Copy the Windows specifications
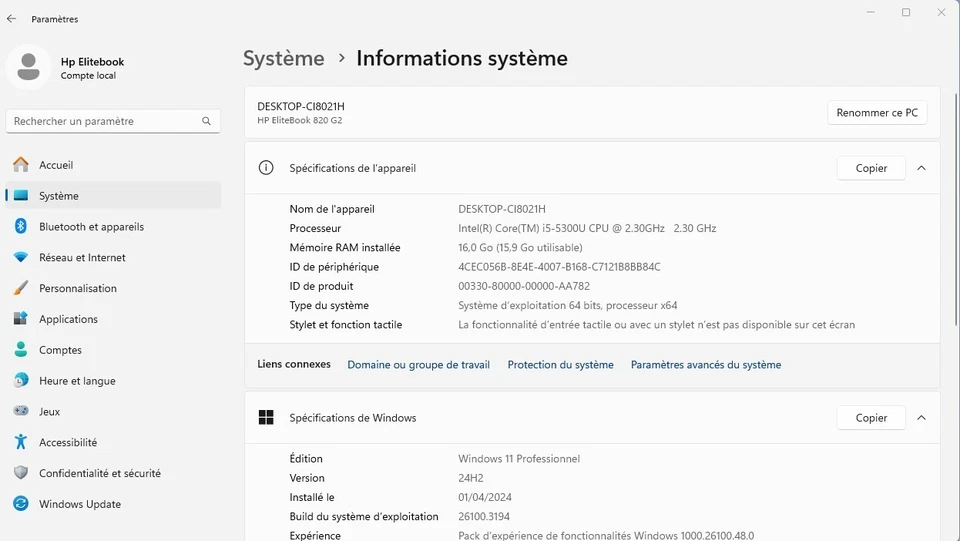 [871, 417]
